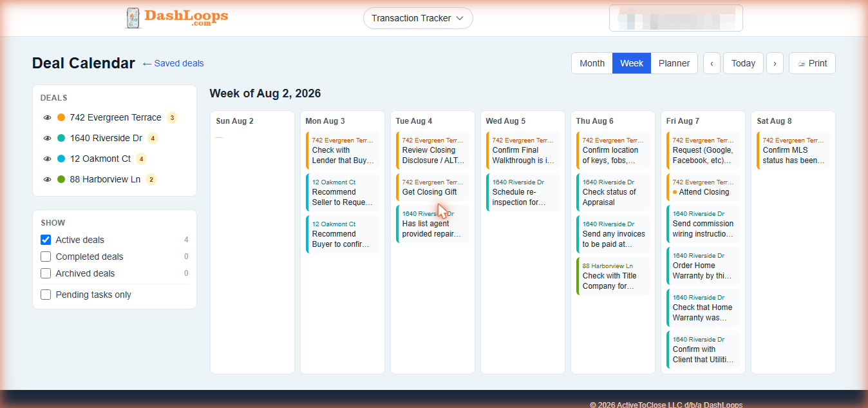Image resolution: width=868 pixels, height=408 pixels.
Task: Open Friday task Check that Home Warranty was
Action: click(x=703, y=307)
